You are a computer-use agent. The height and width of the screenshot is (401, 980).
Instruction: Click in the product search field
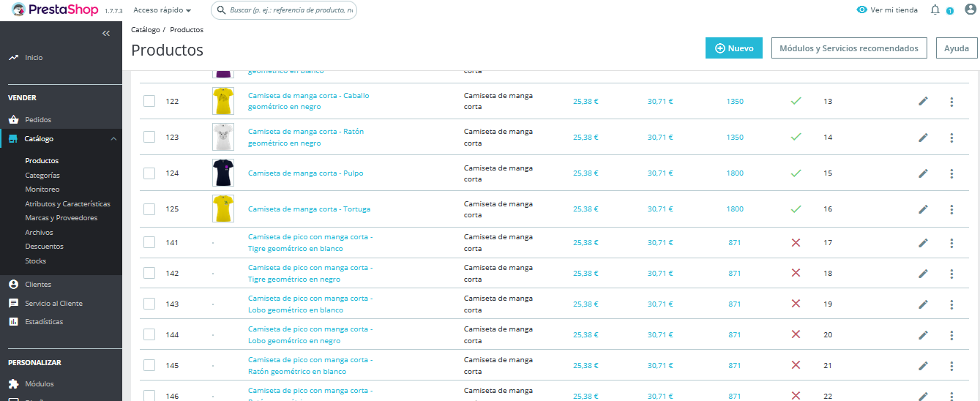[x=284, y=10]
